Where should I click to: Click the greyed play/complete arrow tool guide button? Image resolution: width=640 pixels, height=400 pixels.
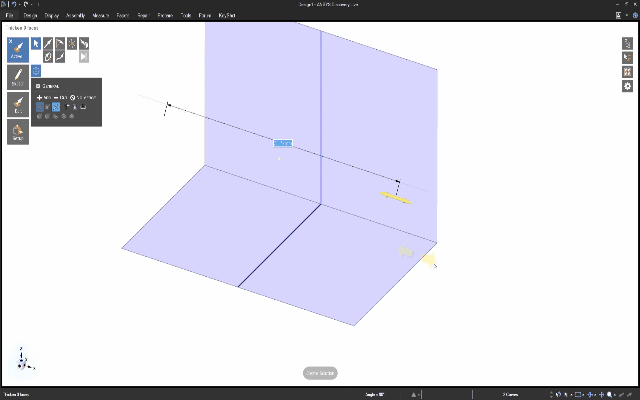coord(84,57)
